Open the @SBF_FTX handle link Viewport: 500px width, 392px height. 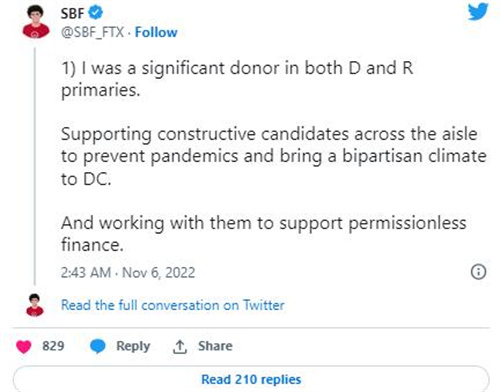92,32
